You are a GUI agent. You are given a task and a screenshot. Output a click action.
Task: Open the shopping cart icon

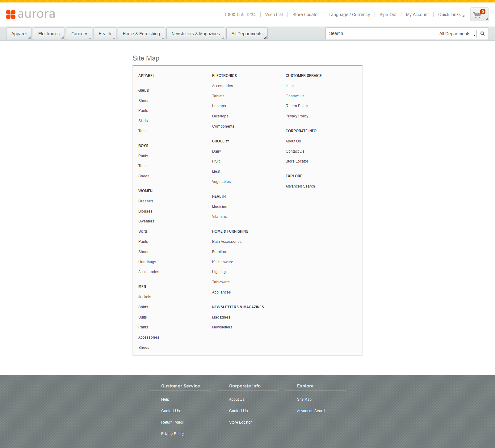click(479, 15)
